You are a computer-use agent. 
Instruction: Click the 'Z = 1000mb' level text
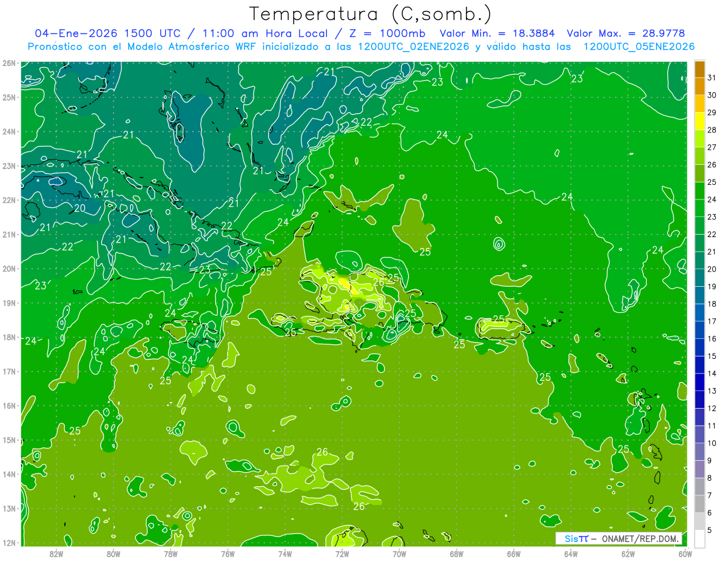[388, 33]
